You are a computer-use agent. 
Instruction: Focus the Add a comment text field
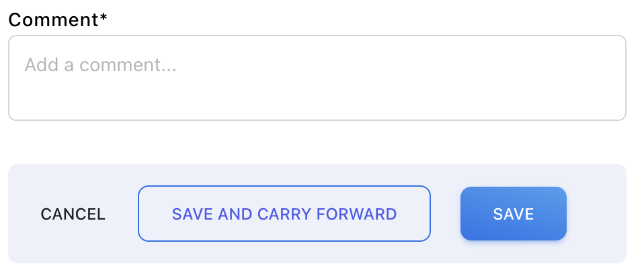click(317, 78)
